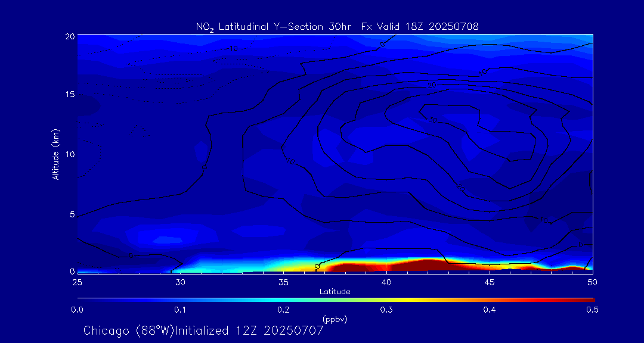Click latitude tick label '40'
644x343 pixels.
(x=386, y=282)
